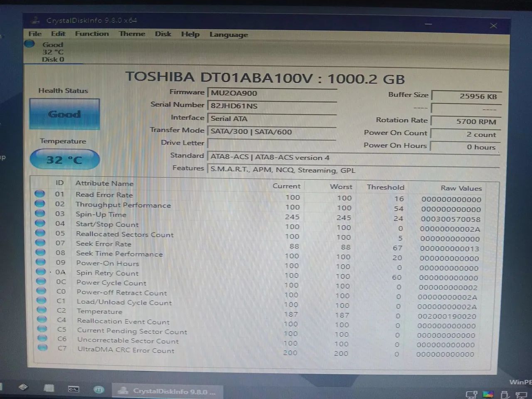Image resolution: width=532 pixels, height=399 pixels.
Task: Click the Raw Values column header
Action: [461, 188]
